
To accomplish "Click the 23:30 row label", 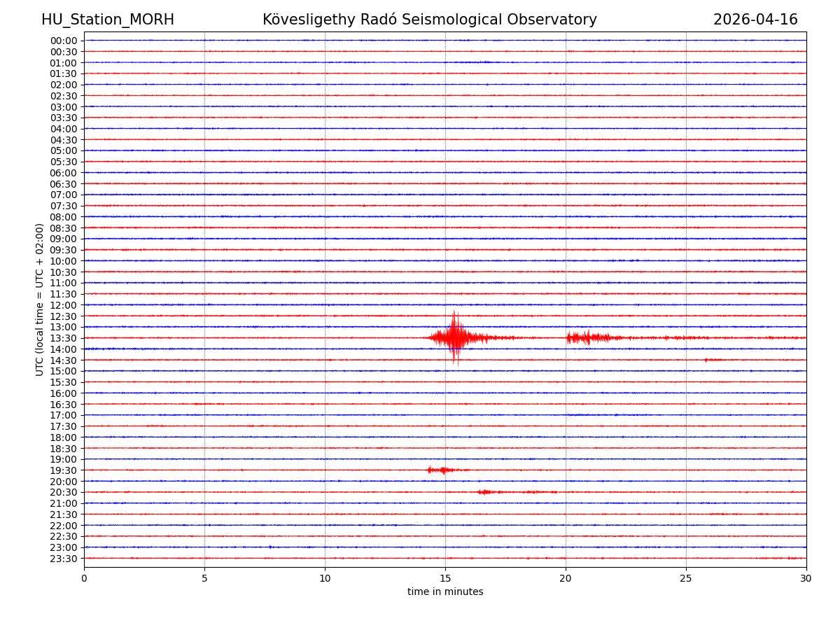I will click(64, 559).
